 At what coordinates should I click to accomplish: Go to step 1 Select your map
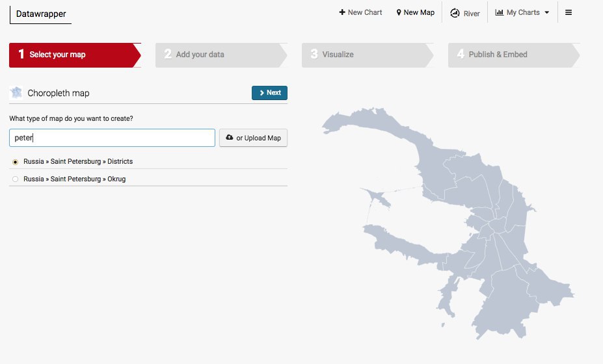(75, 55)
